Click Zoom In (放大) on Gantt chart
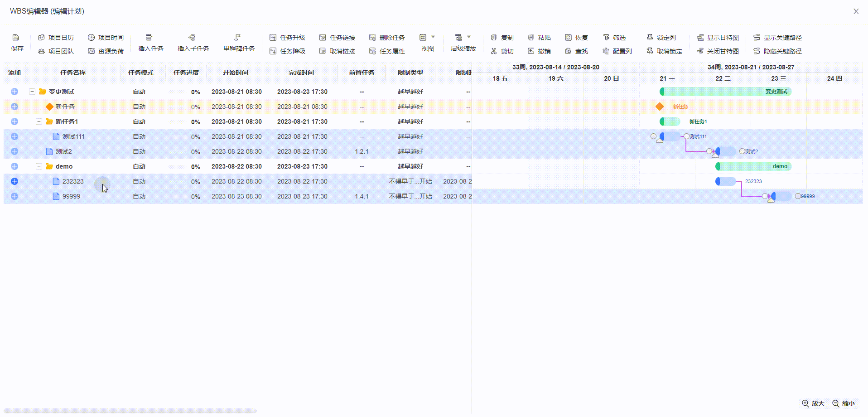Viewport: 868px width, 417px height. click(813, 403)
